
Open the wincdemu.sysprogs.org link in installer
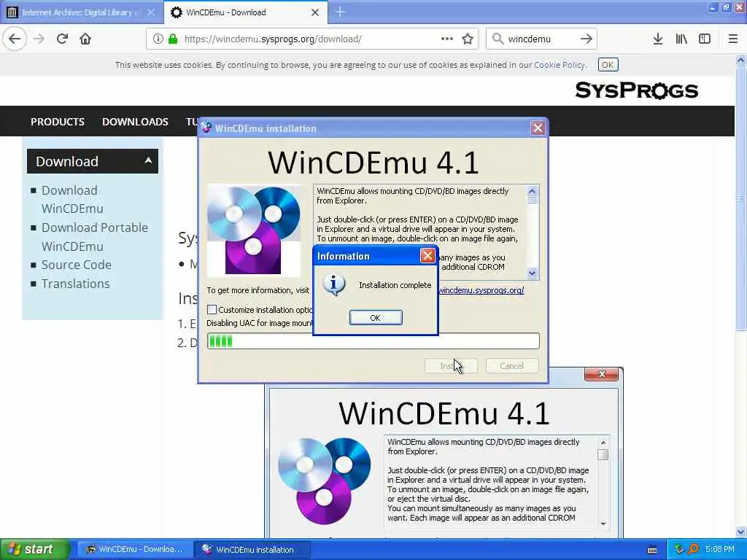point(481,290)
